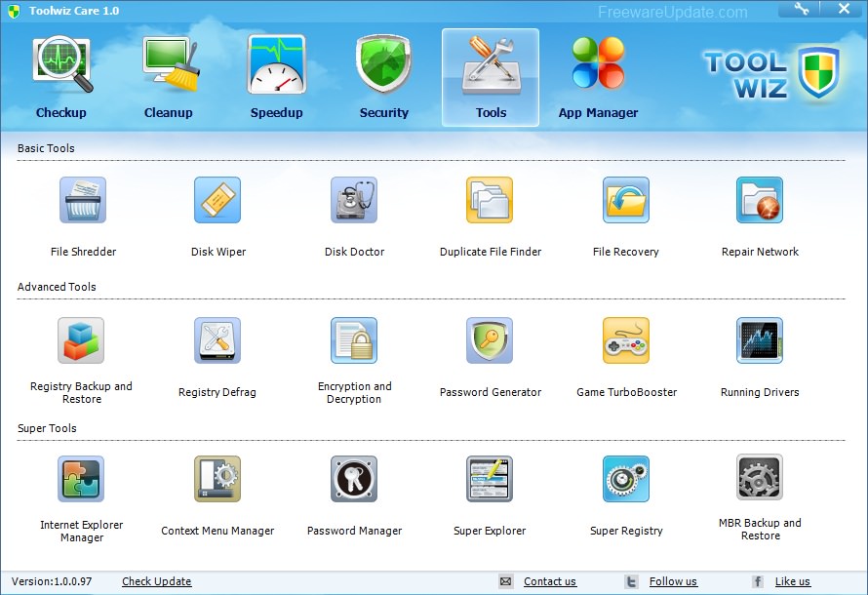Switch to the App Manager tab
The image size is (868, 595).
tap(598, 77)
